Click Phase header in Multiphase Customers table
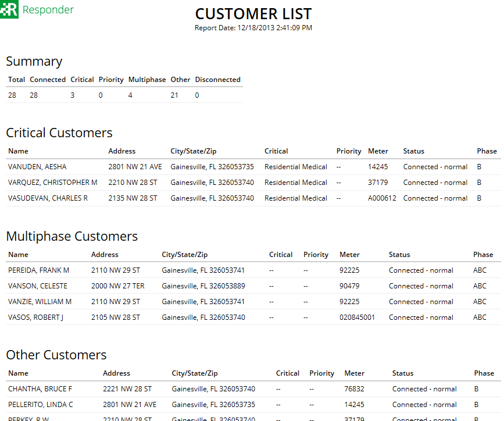 tap(483, 255)
